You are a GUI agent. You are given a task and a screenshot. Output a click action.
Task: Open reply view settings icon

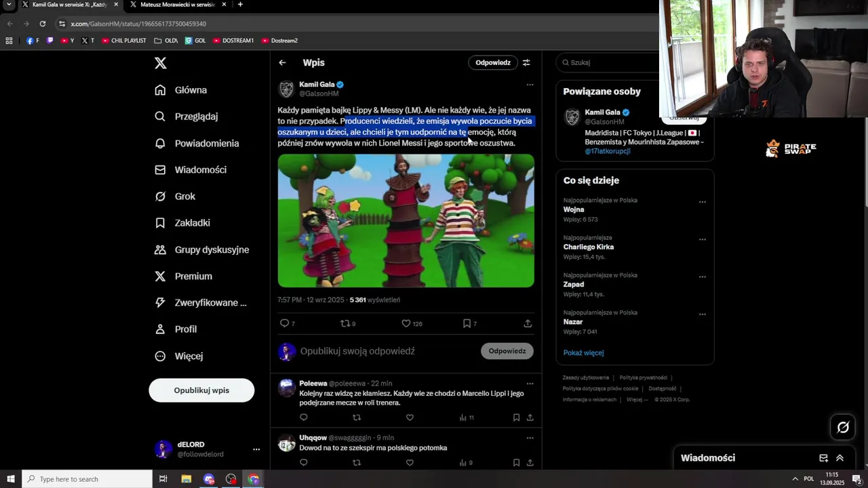tap(526, 62)
